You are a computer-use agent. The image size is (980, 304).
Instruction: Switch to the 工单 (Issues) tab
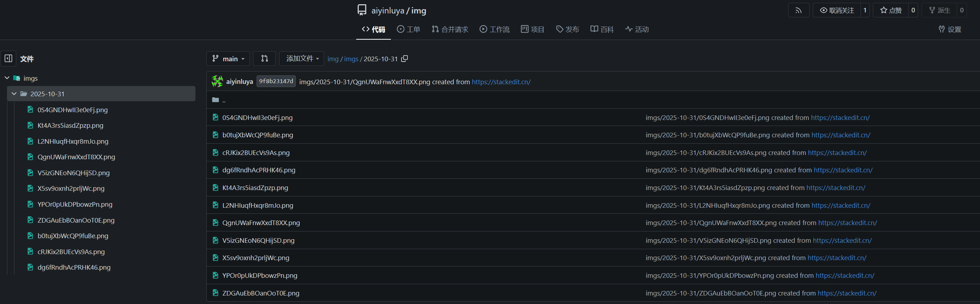[x=408, y=29]
